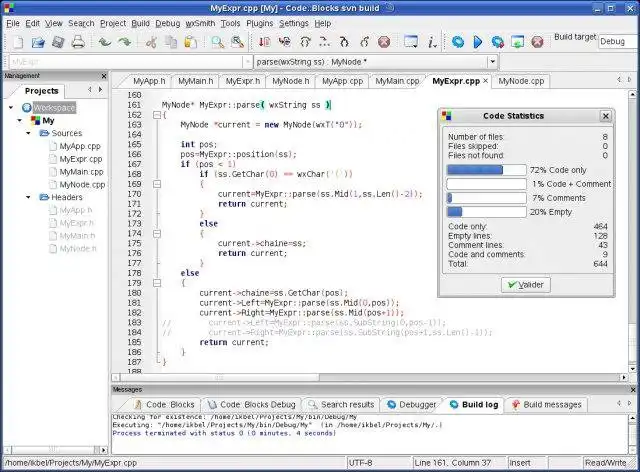Collapse the Headers folder in project tree

pyautogui.click(x=27, y=197)
